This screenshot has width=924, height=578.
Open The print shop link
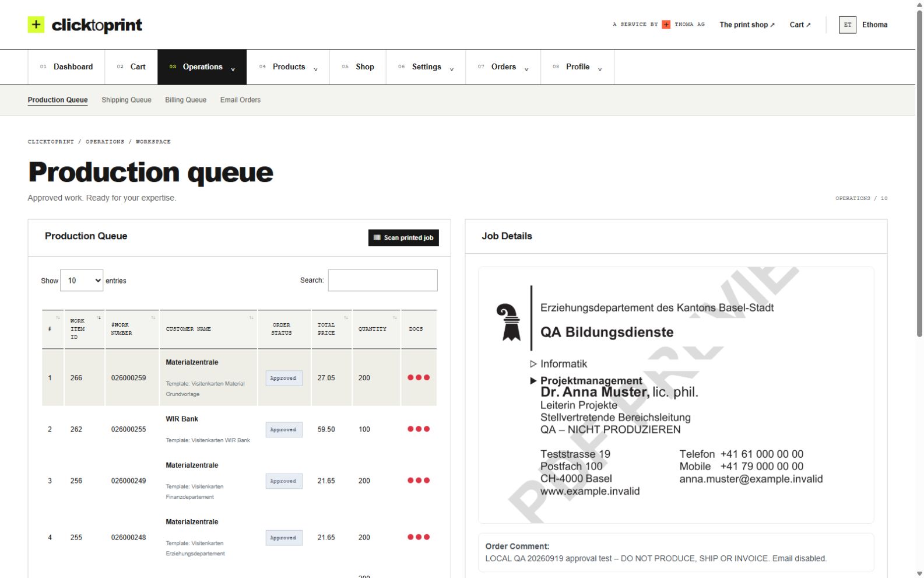[747, 24]
